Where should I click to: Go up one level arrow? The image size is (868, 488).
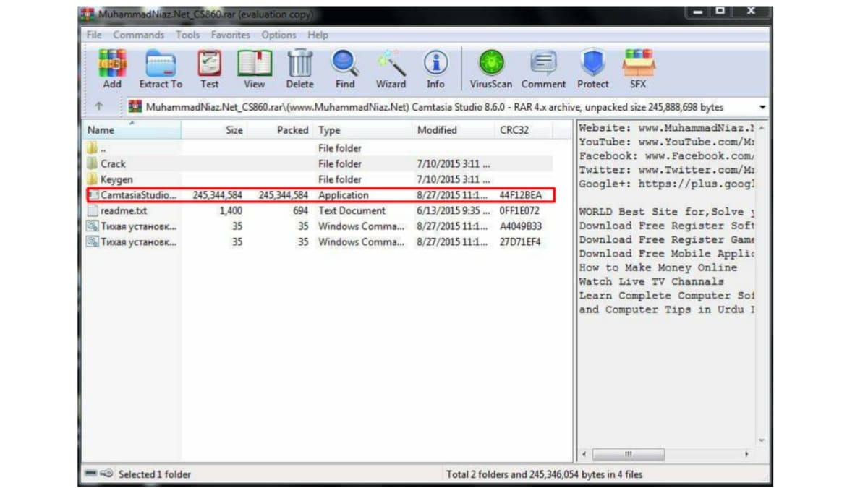point(99,107)
